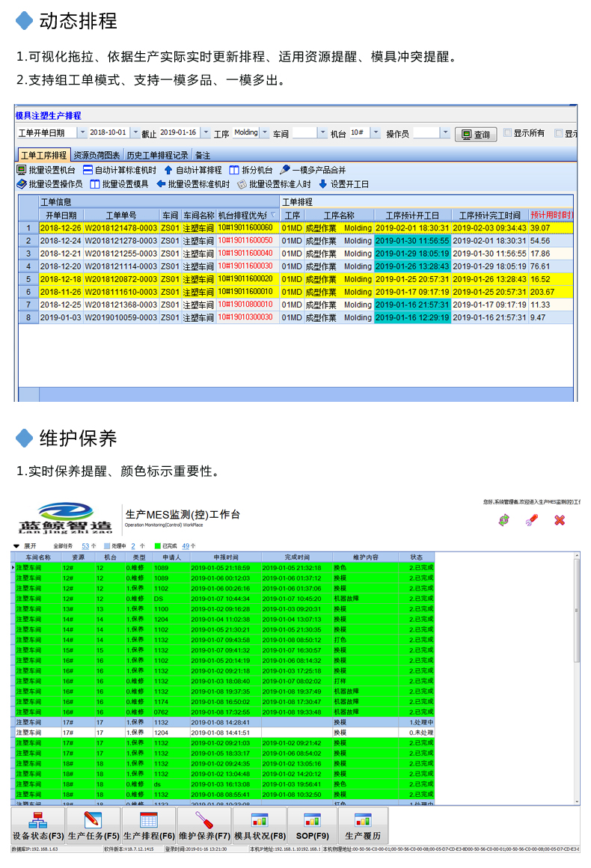Click the red X exit icon
The image size is (591, 868).
tap(559, 520)
